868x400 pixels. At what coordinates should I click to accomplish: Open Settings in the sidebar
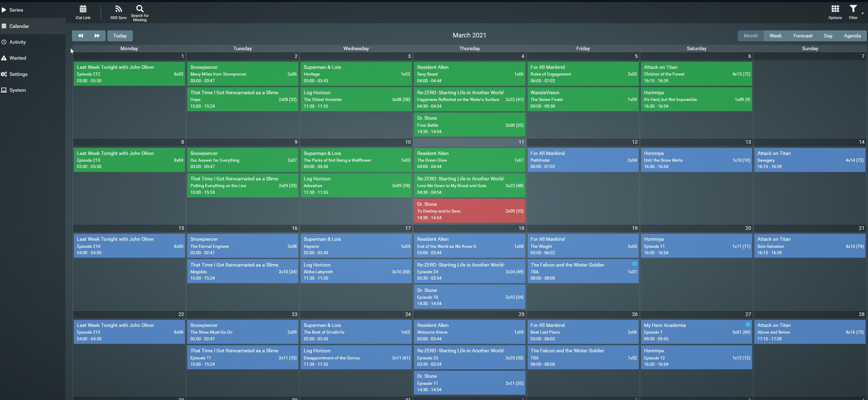pos(32,74)
